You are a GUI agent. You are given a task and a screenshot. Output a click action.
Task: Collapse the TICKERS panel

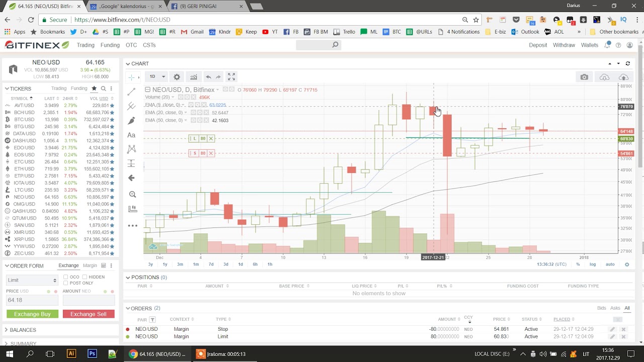[x=7, y=88]
